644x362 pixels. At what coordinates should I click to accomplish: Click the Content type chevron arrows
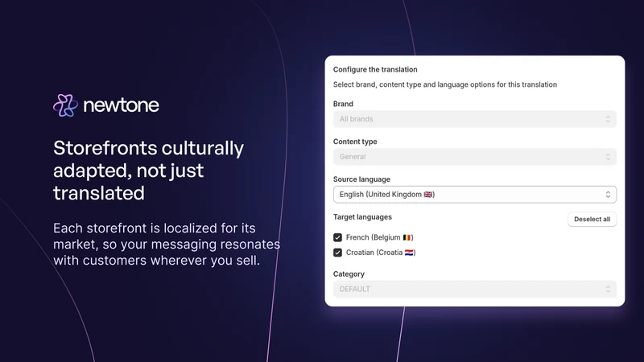coord(608,157)
